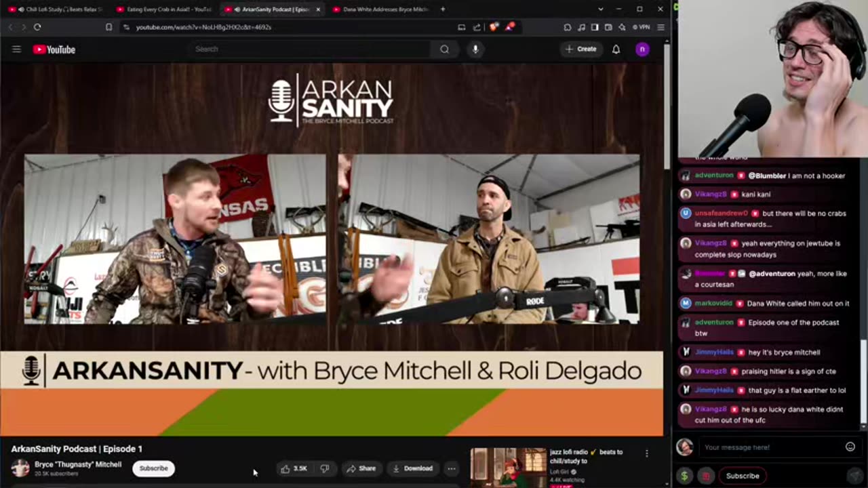Open the jazz lofi radio video thumbnail
Viewport: 868px width, 488px height.
(x=508, y=468)
